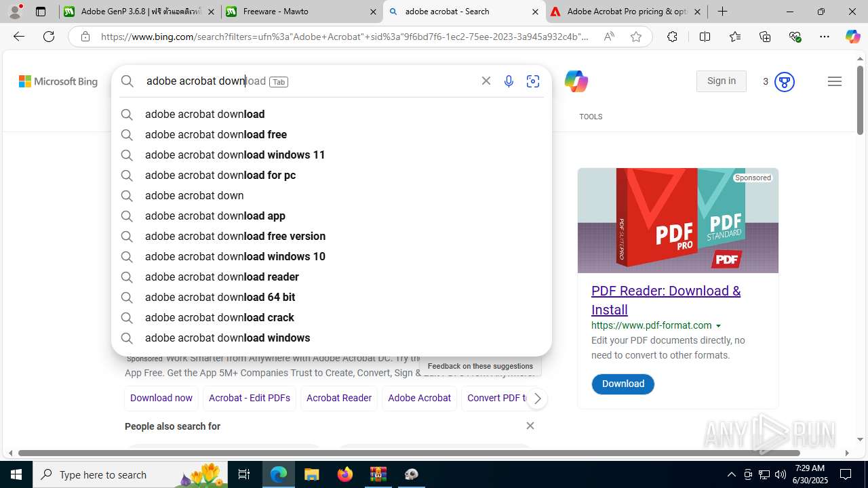Open Bing hamburger menu
The height and width of the screenshot is (488, 868).
pyautogui.click(x=835, y=81)
